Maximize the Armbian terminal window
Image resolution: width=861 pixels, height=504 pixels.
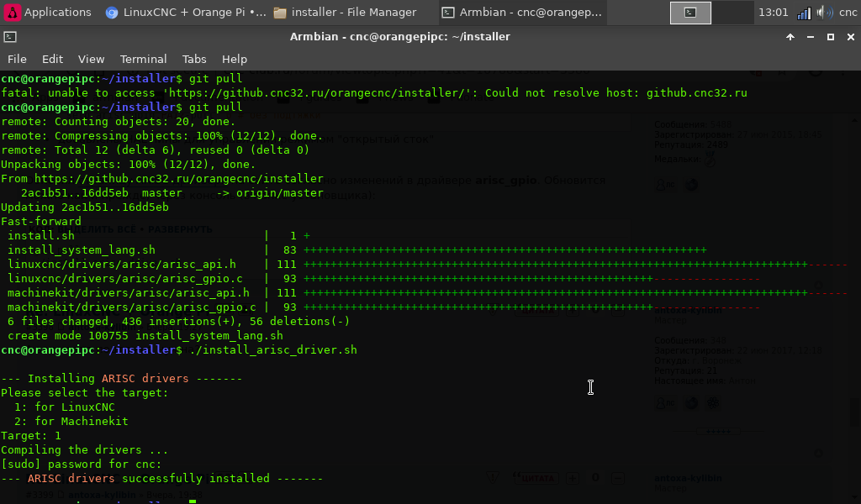[x=831, y=37]
